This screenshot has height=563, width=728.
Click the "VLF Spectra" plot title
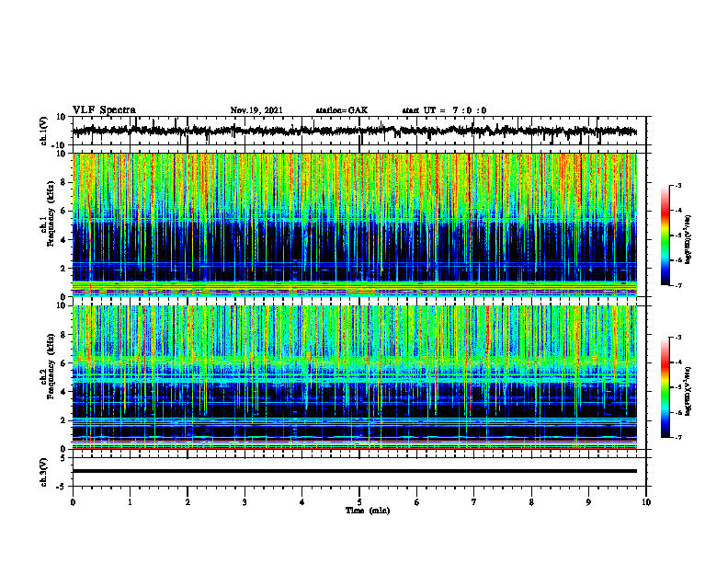(104, 110)
